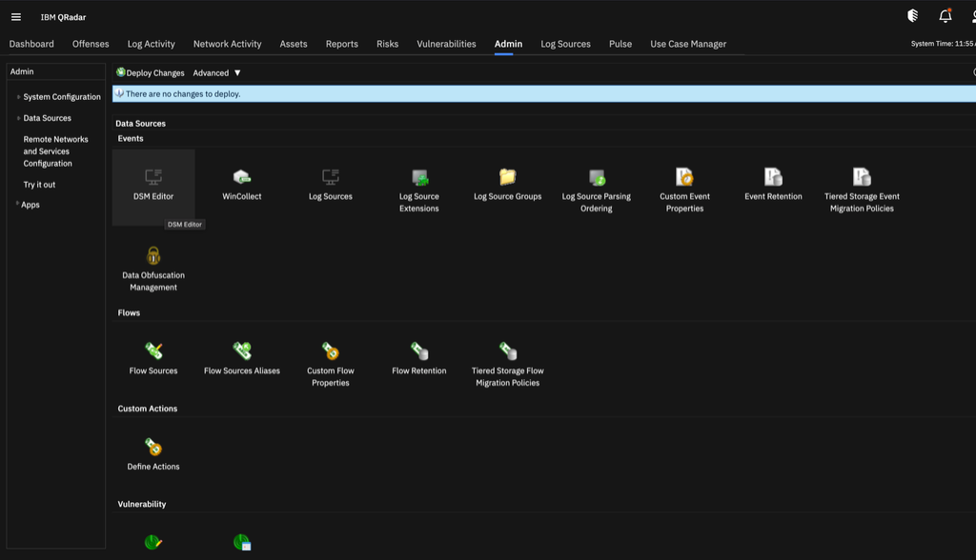Switch to the Assets tab

point(294,44)
